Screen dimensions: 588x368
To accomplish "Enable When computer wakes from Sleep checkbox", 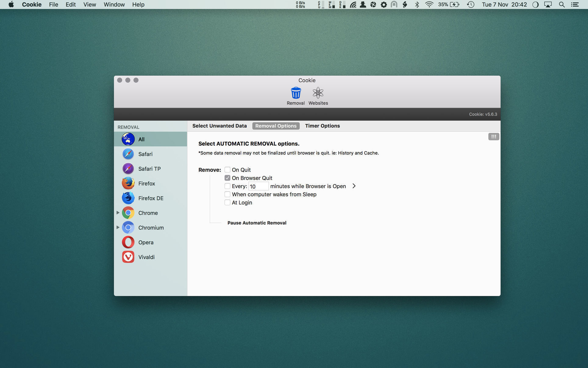I will pos(227,194).
